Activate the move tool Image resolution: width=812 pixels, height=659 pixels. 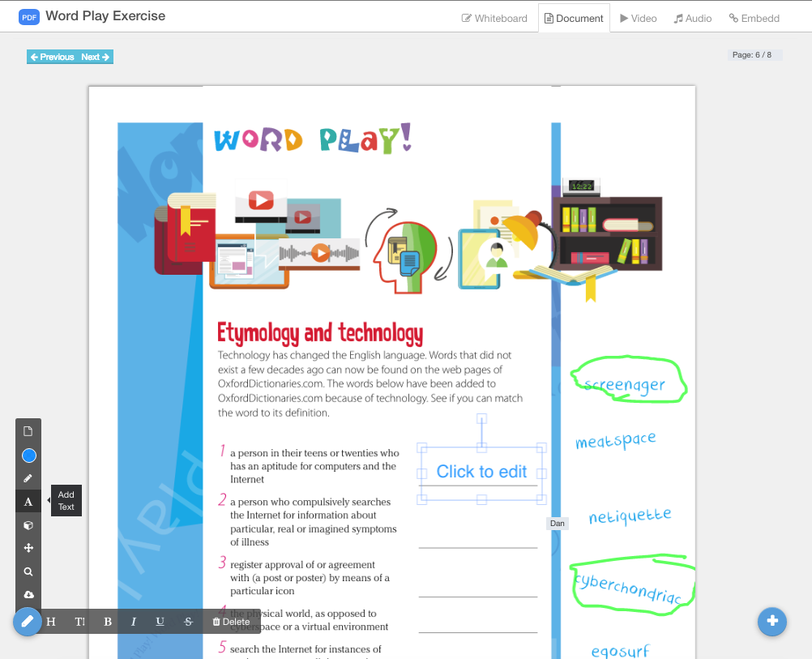coord(28,548)
